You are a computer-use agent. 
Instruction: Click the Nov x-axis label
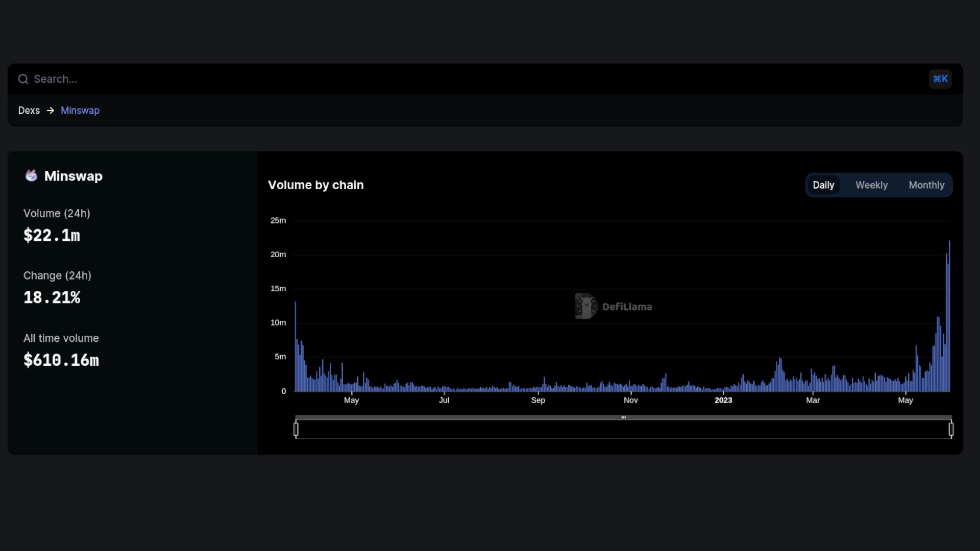click(x=631, y=400)
